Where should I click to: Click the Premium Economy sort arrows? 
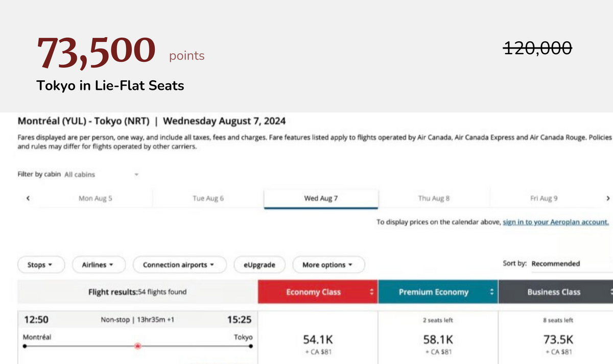[x=492, y=293]
